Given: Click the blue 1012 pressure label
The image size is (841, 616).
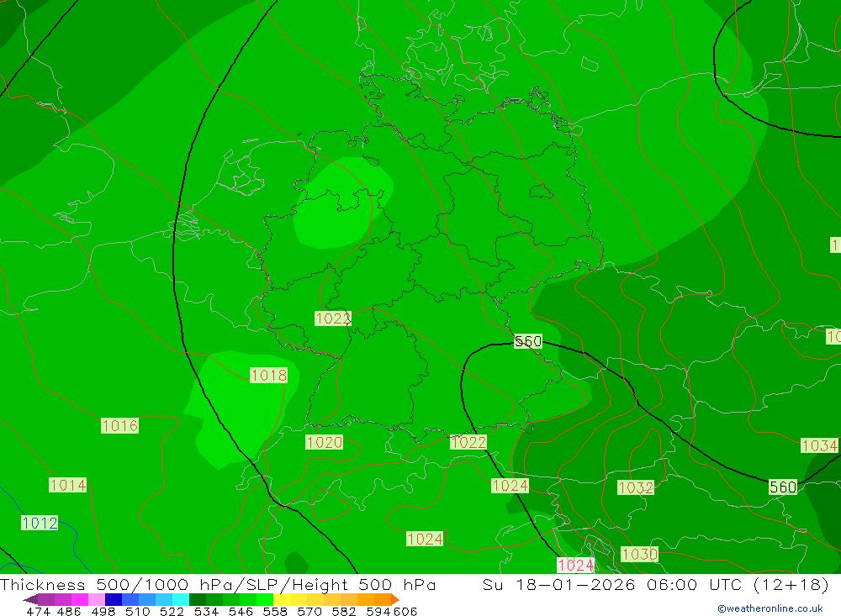Looking at the screenshot, I should coord(40,523).
